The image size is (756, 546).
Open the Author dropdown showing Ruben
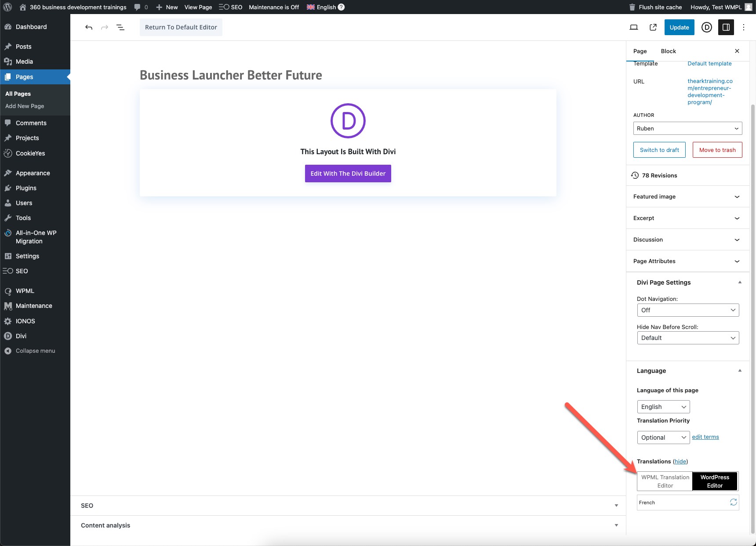(687, 128)
